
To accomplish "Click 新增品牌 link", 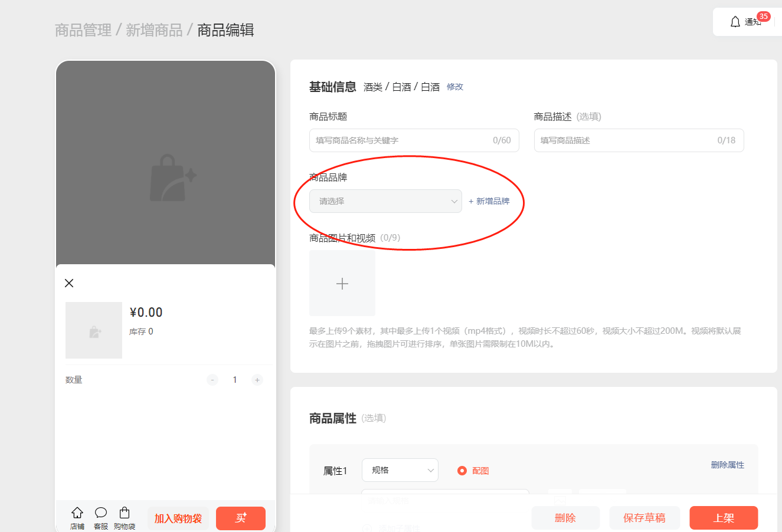I will [x=489, y=201].
